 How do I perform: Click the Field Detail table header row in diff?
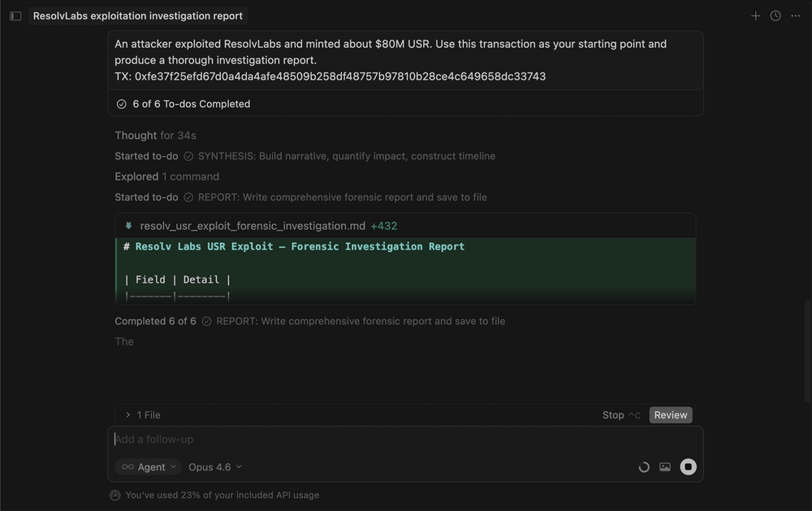coord(176,279)
